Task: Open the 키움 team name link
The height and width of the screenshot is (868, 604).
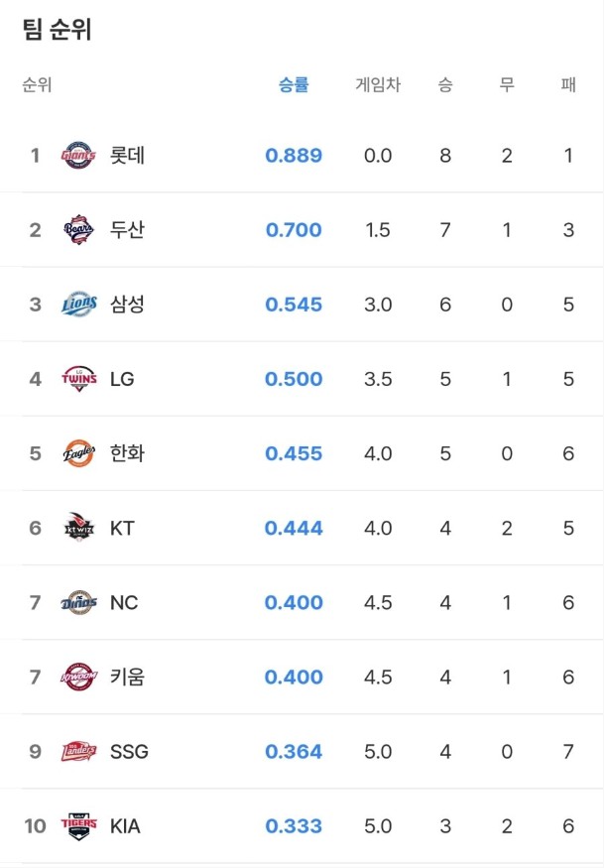Action: pyautogui.click(x=128, y=677)
